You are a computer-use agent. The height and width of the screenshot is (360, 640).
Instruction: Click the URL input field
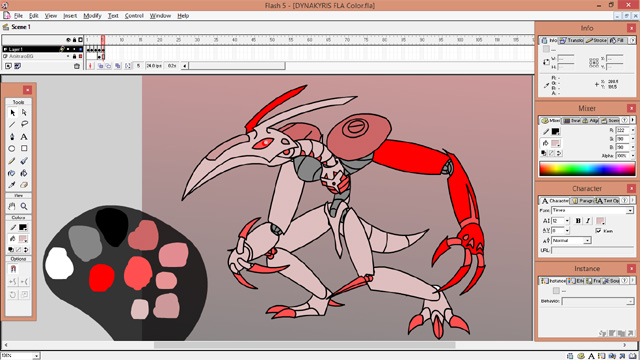click(593, 250)
